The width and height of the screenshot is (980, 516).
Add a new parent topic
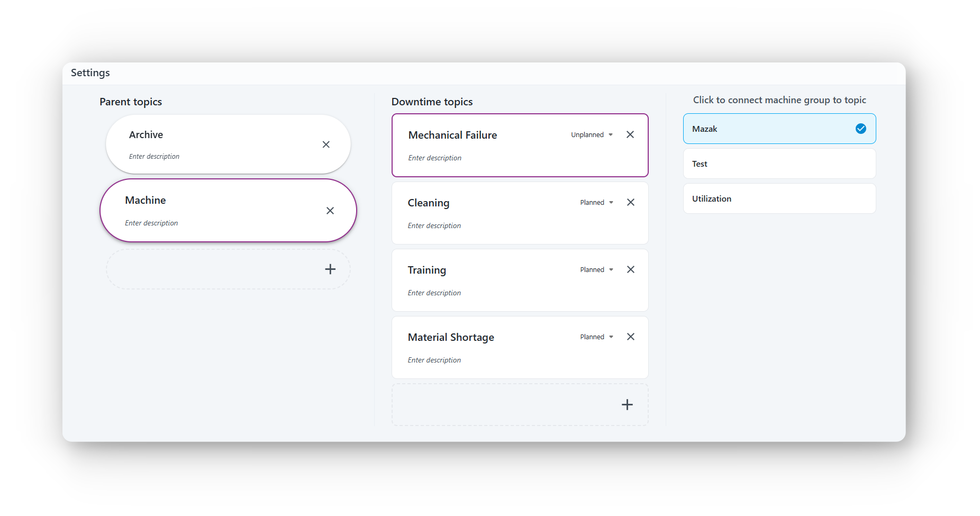[330, 269]
